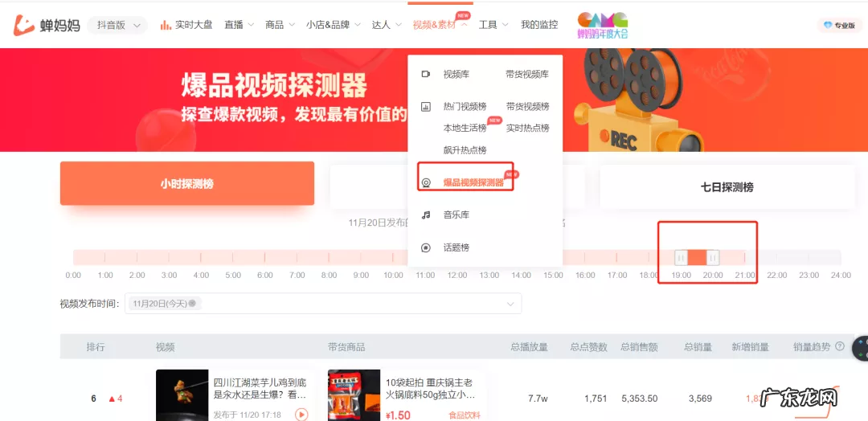Click the topic icon beside 话题榜
This screenshot has height=421, width=868.
(x=426, y=247)
